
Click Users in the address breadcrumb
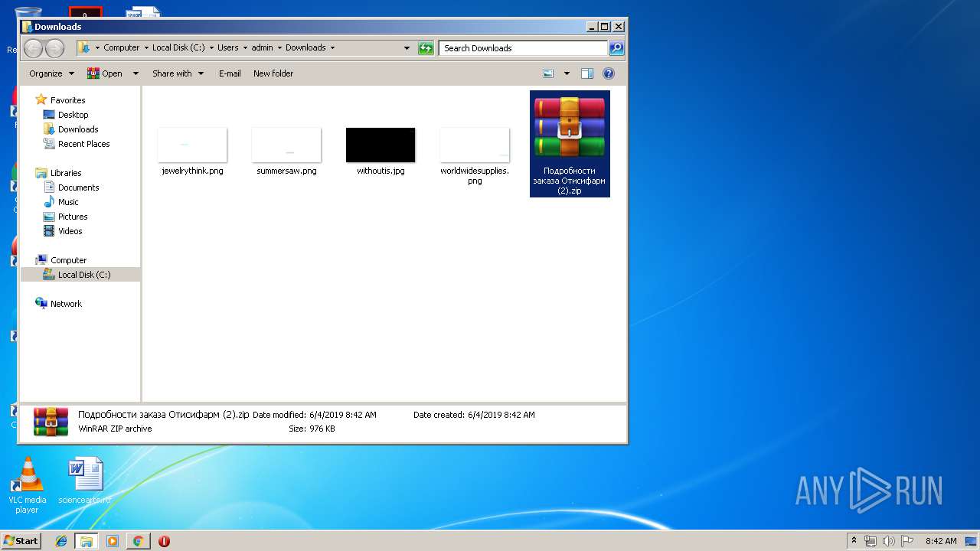coord(228,47)
